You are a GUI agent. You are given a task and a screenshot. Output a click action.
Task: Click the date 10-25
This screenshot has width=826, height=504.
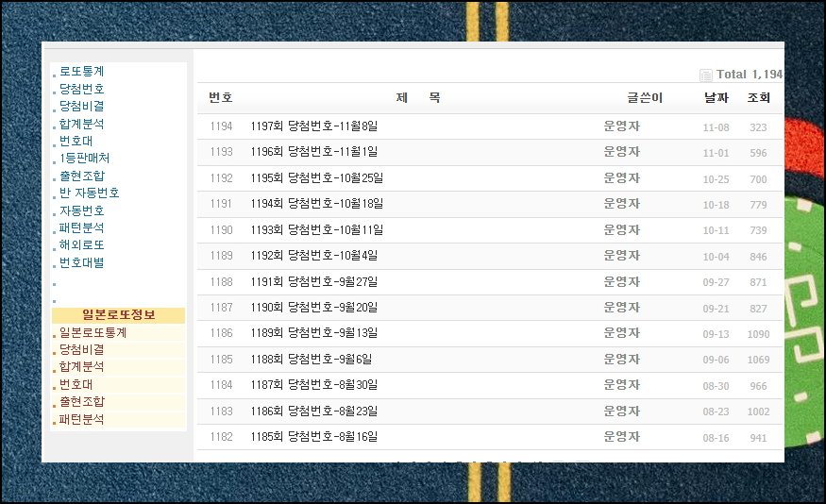click(x=716, y=179)
